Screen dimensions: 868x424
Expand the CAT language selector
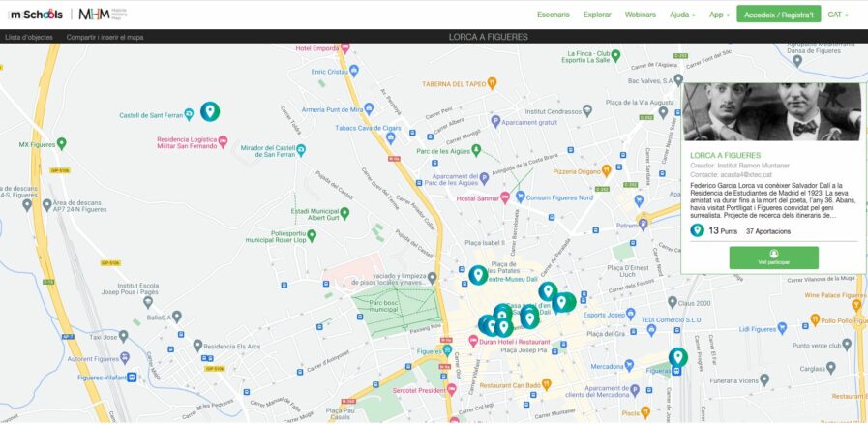tap(838, 15)
